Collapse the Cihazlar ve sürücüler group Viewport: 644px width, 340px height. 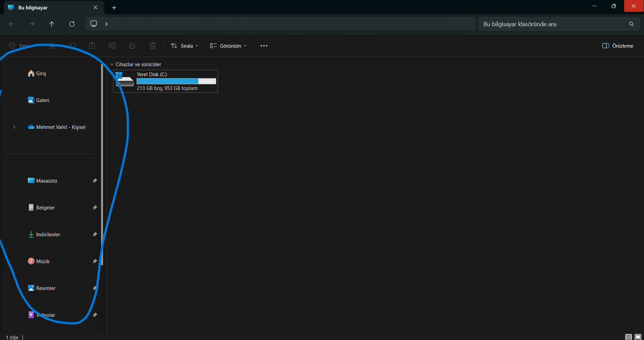(112, 64)
